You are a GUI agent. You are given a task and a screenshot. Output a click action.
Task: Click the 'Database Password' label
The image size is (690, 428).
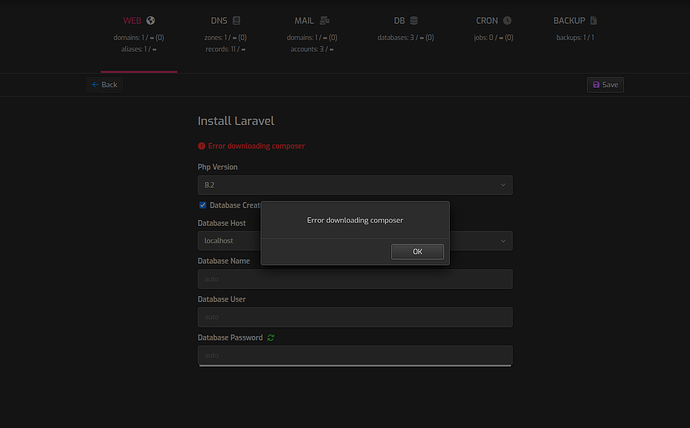click(x=230, y=337)
